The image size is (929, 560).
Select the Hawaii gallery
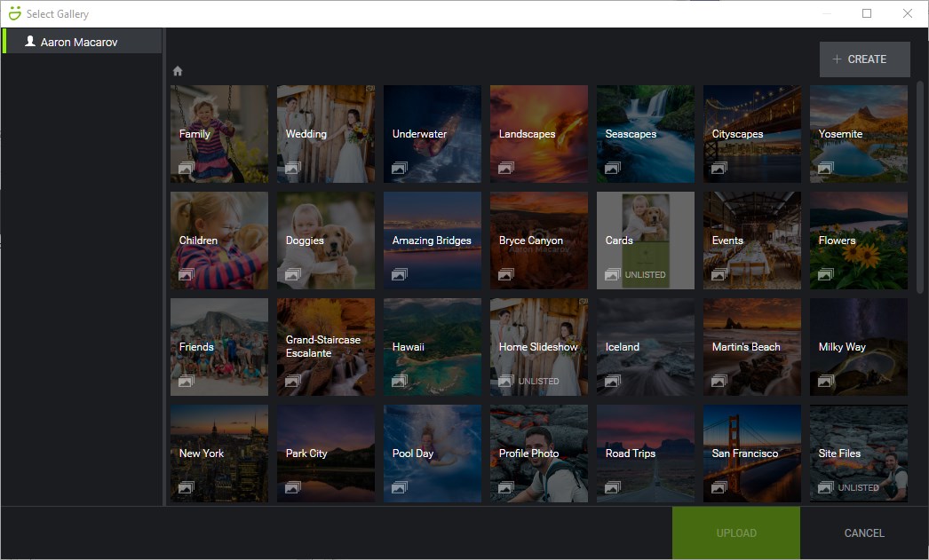click(x=433, y=347)
